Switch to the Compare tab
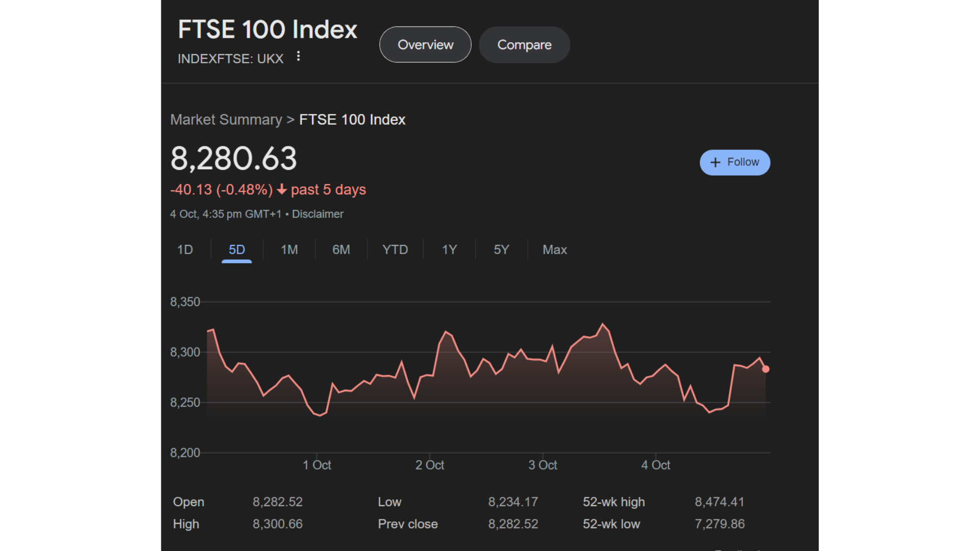The width and height of the screenshot is (980, 551). point(524,45)
